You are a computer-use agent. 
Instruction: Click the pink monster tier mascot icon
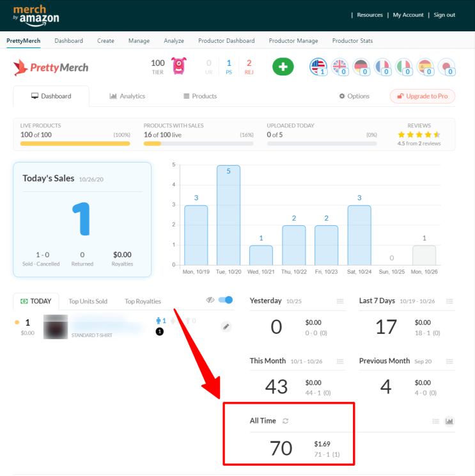pyautogui.click(x=178, y=65)
